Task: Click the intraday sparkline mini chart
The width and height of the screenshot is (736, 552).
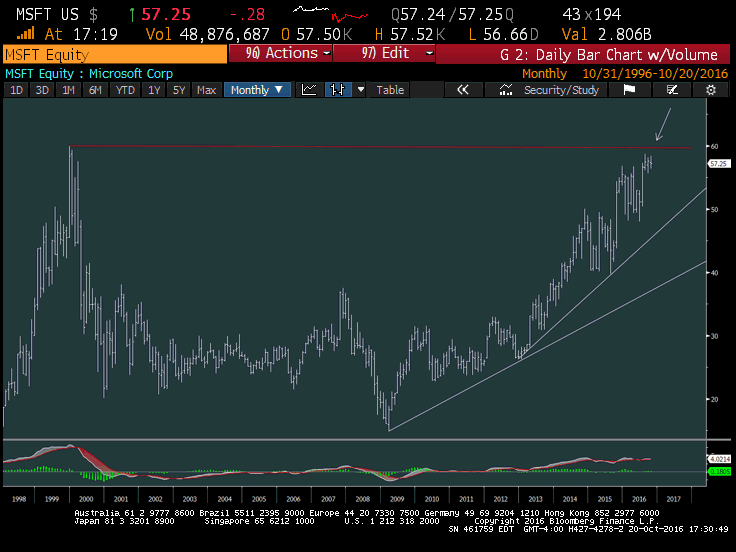Action: coord(330,14)
